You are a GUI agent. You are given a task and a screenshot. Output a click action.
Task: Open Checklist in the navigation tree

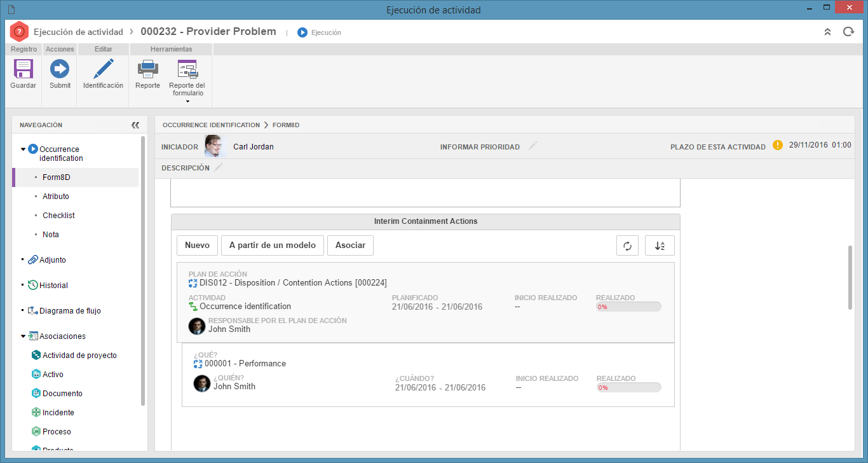58,216
